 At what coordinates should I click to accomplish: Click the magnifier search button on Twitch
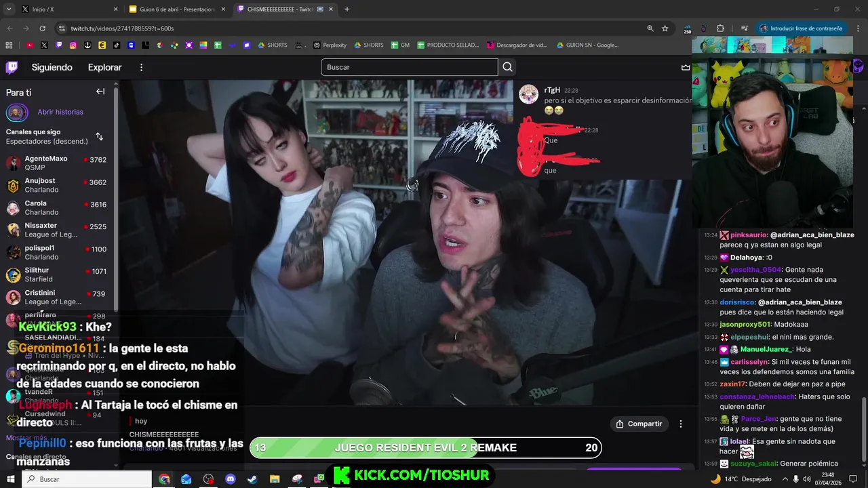click(507, 67)
